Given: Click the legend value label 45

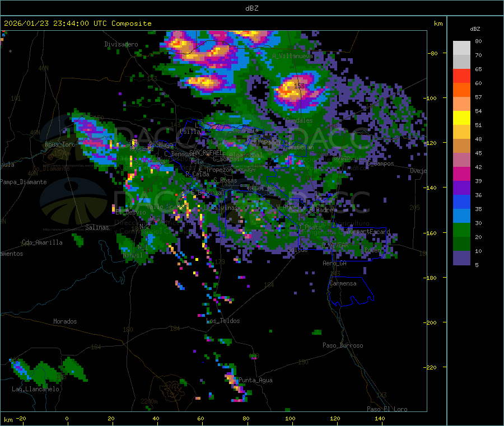Looking at the screenshot, I should [478, 153].
